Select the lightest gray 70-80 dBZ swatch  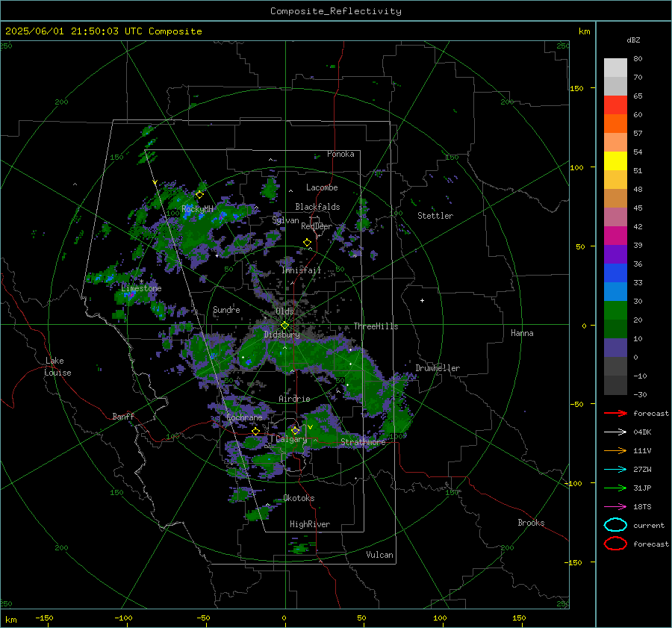click(615, 68)
